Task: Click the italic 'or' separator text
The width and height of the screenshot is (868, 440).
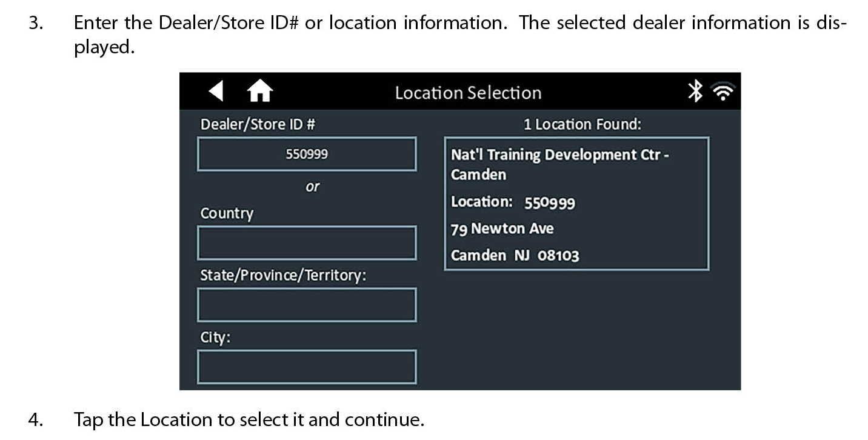Action: (x=312, y=187)
